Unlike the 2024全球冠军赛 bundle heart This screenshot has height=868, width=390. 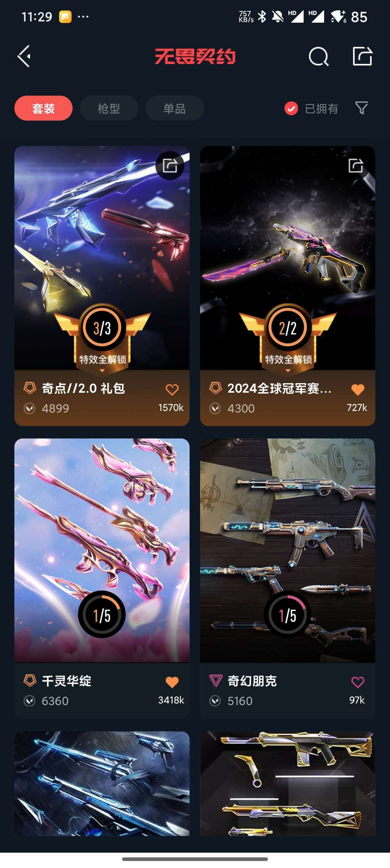tap(357, 390)
